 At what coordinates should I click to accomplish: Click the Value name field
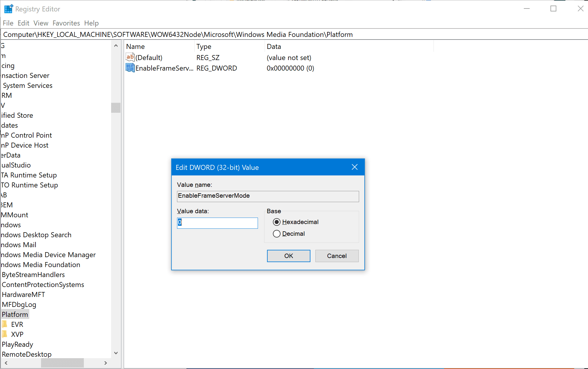268,196
